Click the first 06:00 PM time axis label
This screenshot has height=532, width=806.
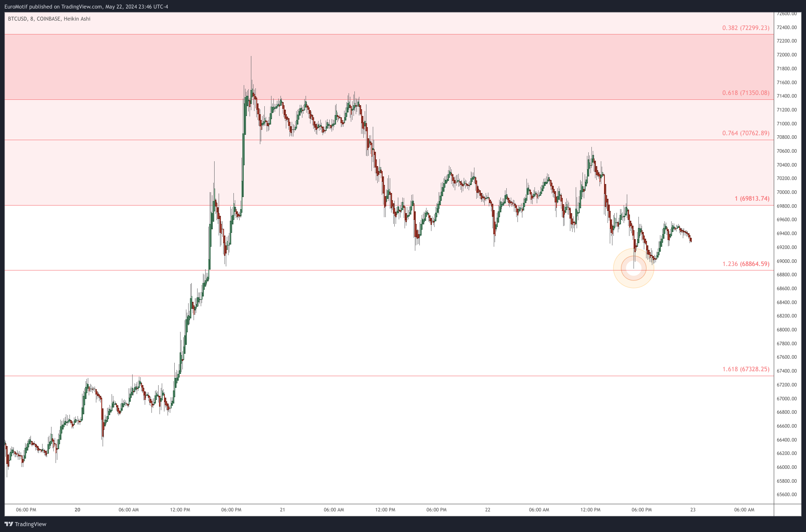[x=26, y=510]
